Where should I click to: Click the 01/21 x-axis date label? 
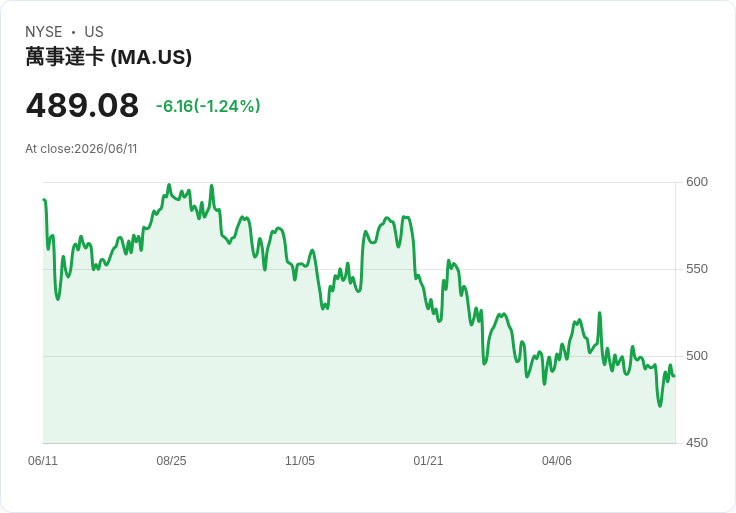coord(428,460)
